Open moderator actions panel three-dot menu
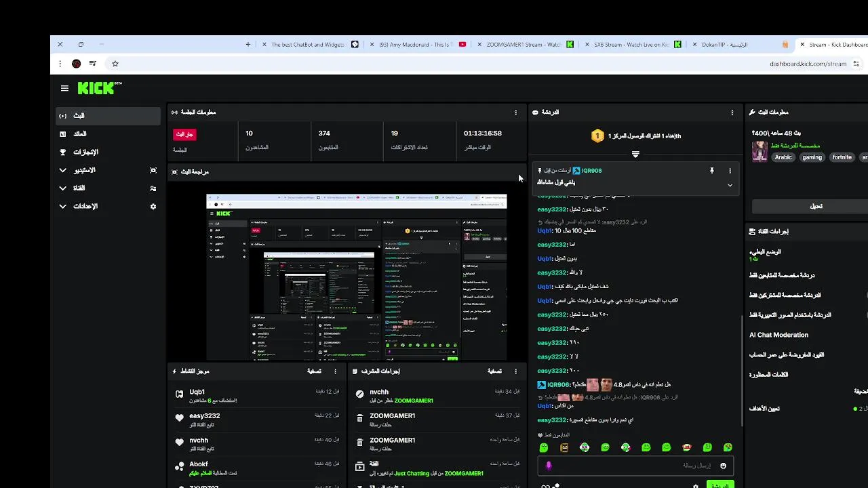868x488 pixels. pos(516,371)
